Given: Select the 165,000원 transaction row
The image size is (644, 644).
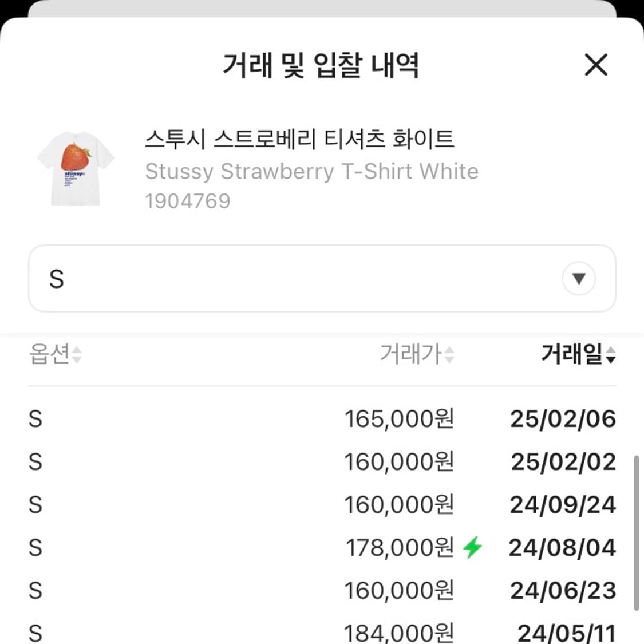Looking at the screenshot, I should (322, 419).
